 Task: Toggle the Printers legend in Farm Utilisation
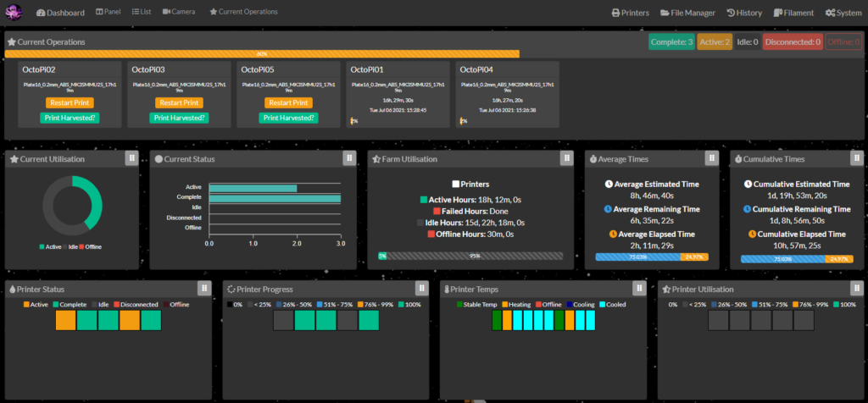click(x=470, y=184)
